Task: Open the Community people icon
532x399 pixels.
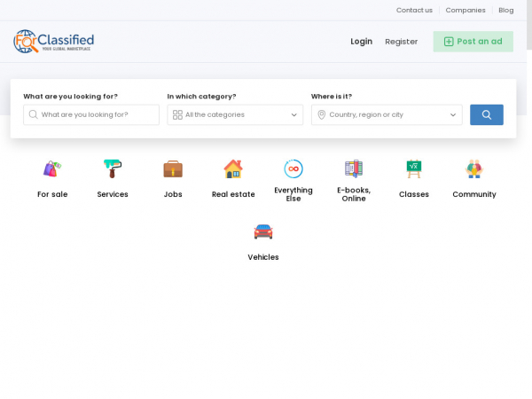Action: (474, 168)
